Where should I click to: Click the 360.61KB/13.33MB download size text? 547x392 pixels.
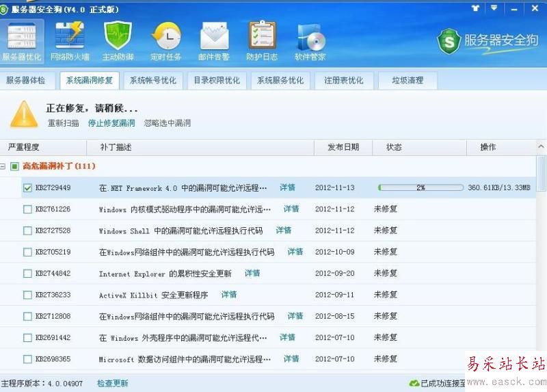pyautogui.click(x=499, y=188)
